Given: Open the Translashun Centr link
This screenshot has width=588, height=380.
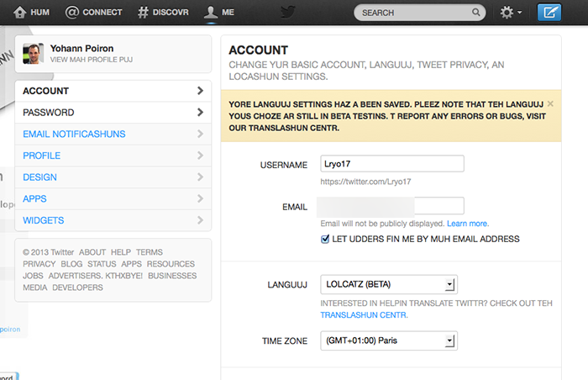Looking at the screenshot, I should pos(364,315).
